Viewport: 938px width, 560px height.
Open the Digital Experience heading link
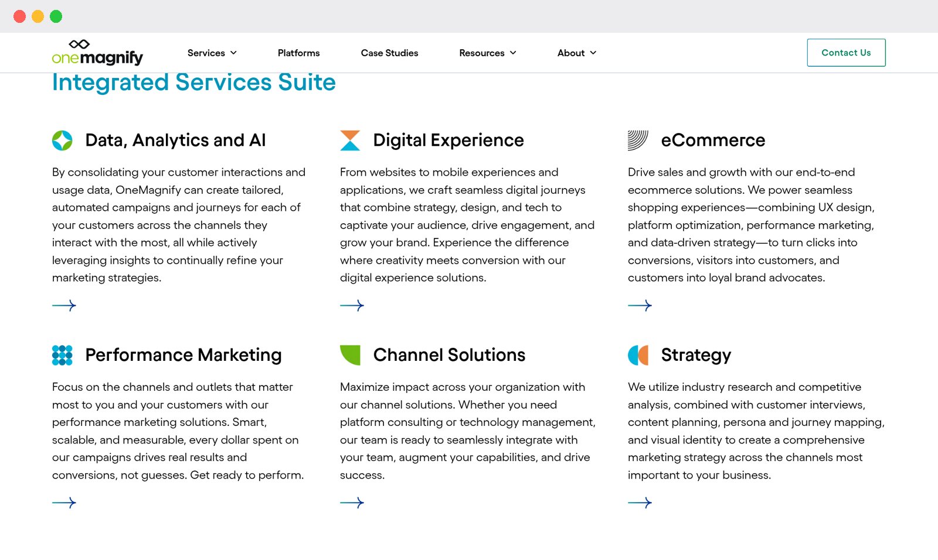coord(448,141)
